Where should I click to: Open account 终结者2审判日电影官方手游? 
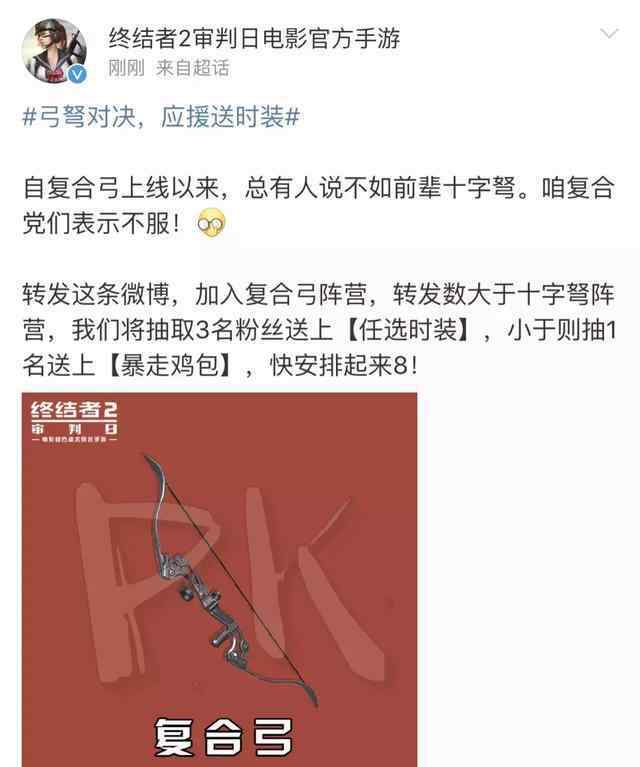(x=254, y=38)
